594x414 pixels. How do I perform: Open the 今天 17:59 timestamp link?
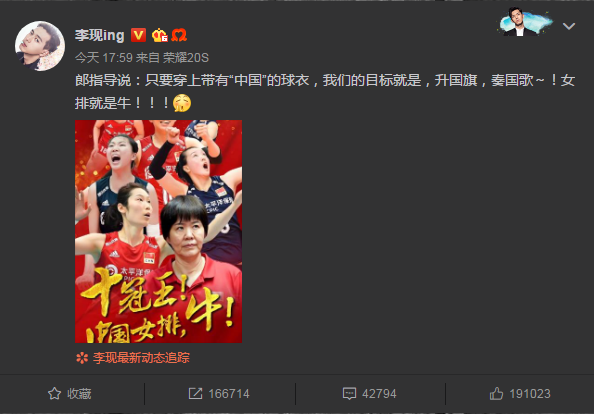(103, 58)
